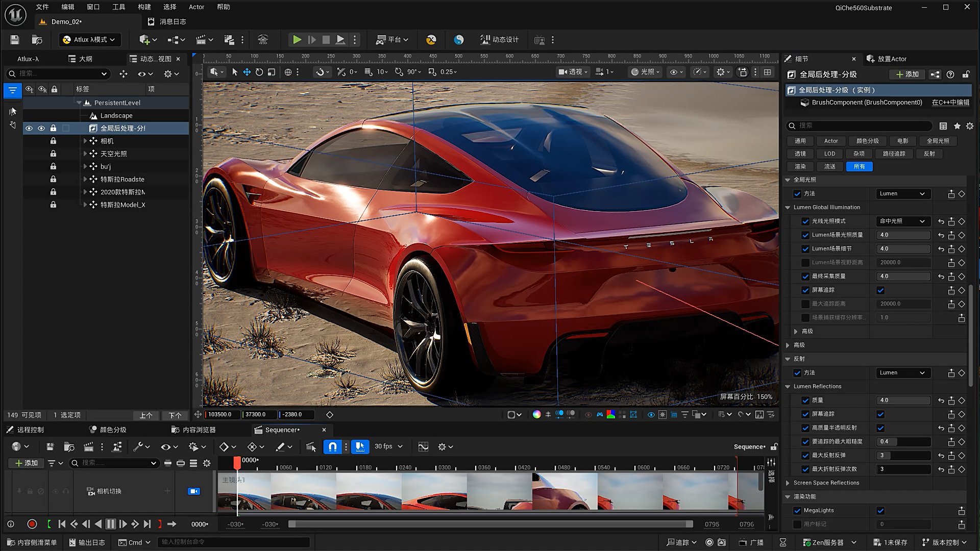Expand the Screen Space Reflections section
Screen dimensions: 980x551
(x=788, y=483)
